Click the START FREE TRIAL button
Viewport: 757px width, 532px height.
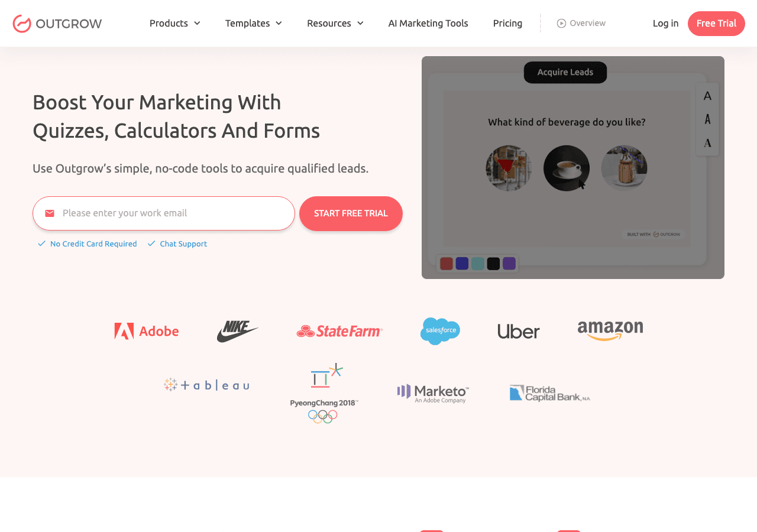(351, 213)
